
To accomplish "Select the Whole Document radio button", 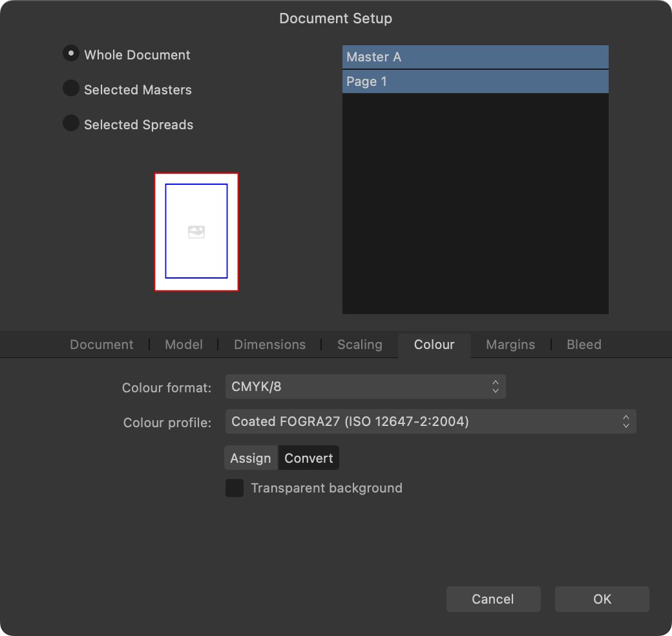I will [70, 54].
